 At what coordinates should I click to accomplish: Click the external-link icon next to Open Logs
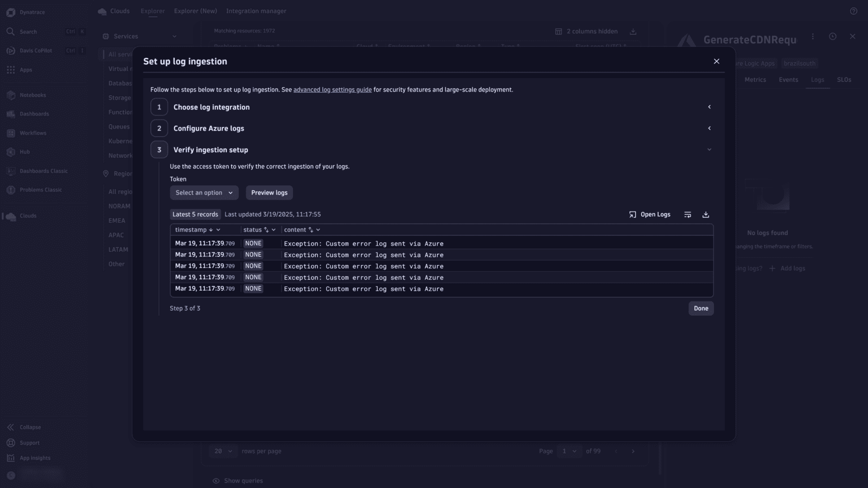(x=631, y=214)
